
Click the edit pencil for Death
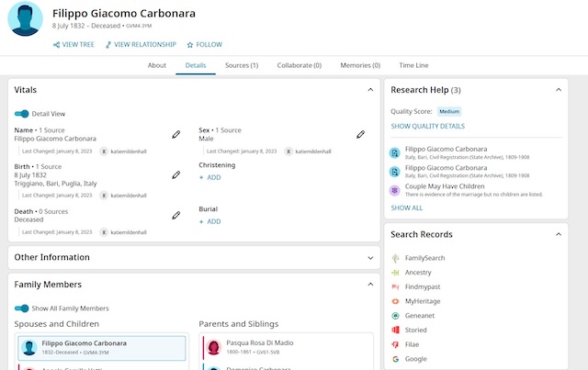coord(176,216)
